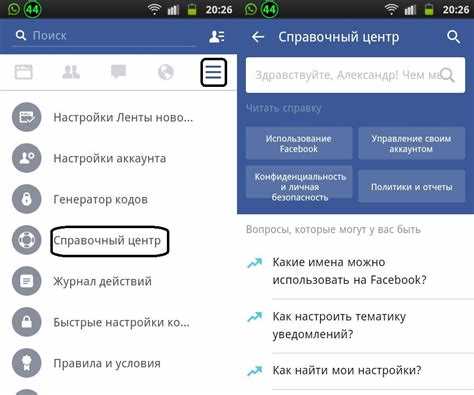
Task: Click the Настройки аккаунта icon
Action: (27, 158)
